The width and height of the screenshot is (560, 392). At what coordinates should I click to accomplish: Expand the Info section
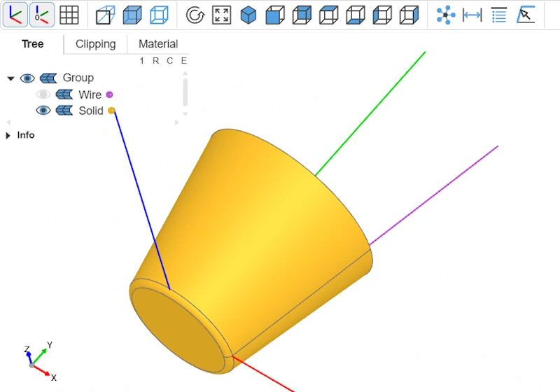[x=8, y=135]
